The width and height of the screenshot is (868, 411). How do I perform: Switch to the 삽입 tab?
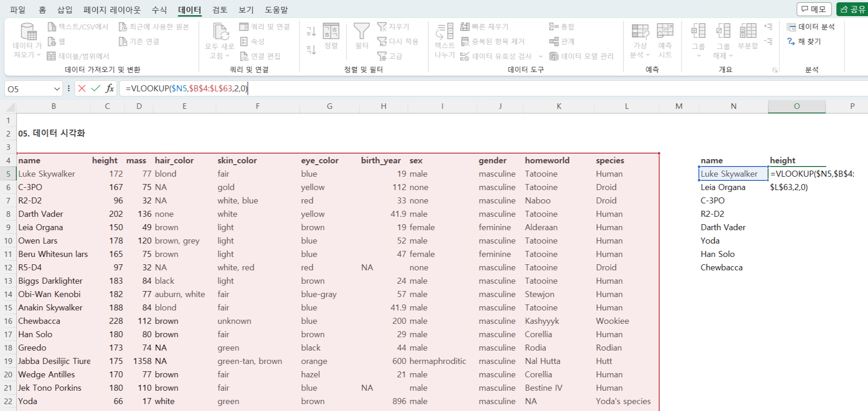(65, 10)
